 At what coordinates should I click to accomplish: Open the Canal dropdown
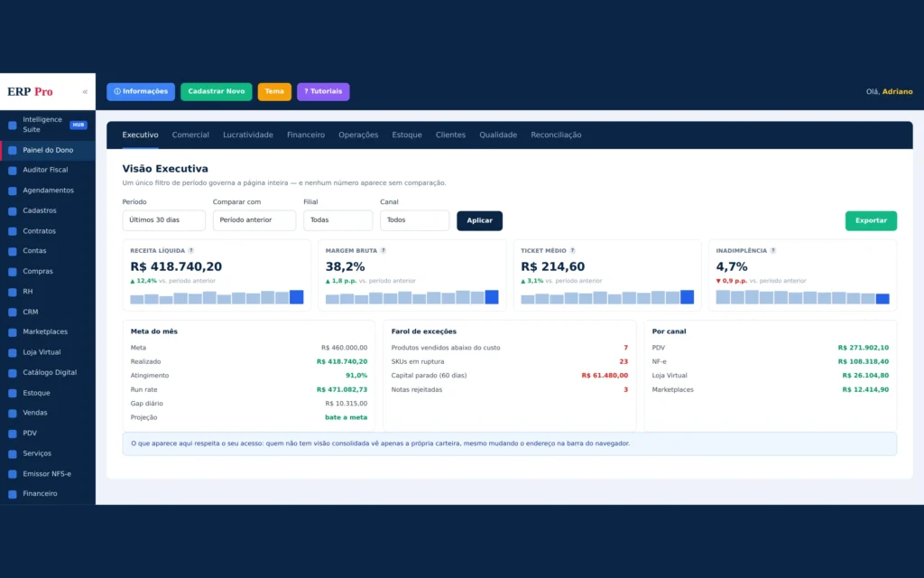tap(414, 220)
